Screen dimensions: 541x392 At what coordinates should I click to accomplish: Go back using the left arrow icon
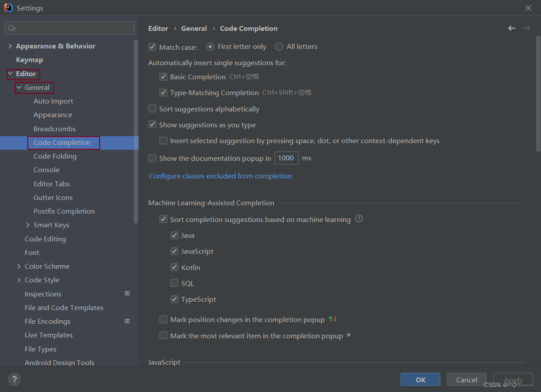tap(511, 28)
